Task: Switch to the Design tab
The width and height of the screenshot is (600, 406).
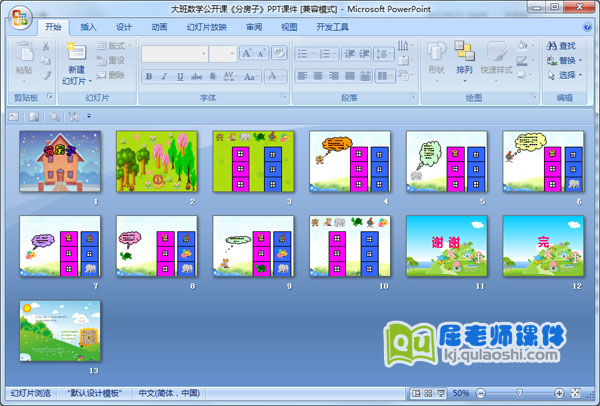Action: point(124,27)
